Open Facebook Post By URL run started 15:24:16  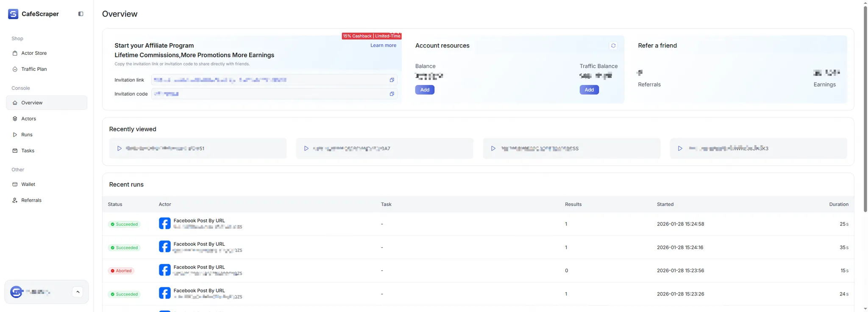pyautogui.click(x=199, y=244)
